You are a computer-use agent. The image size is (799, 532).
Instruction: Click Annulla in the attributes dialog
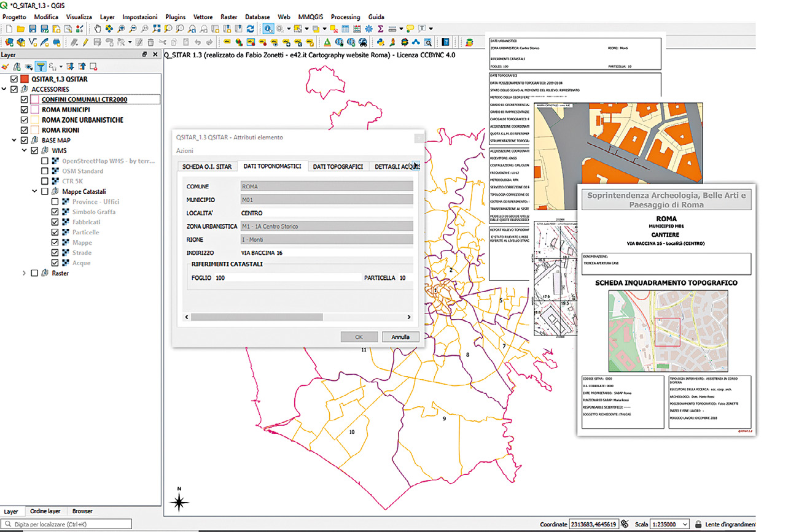pyautogui.click(x=400, y=337)
